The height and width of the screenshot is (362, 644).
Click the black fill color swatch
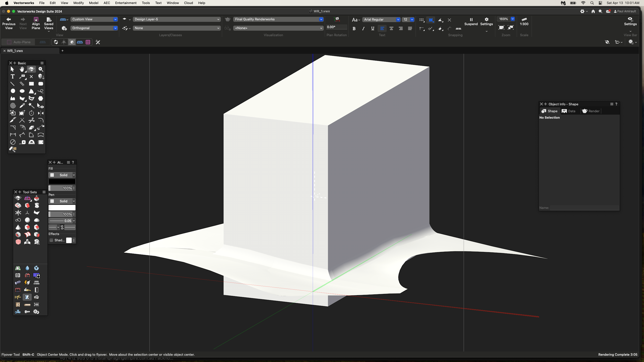62,182
